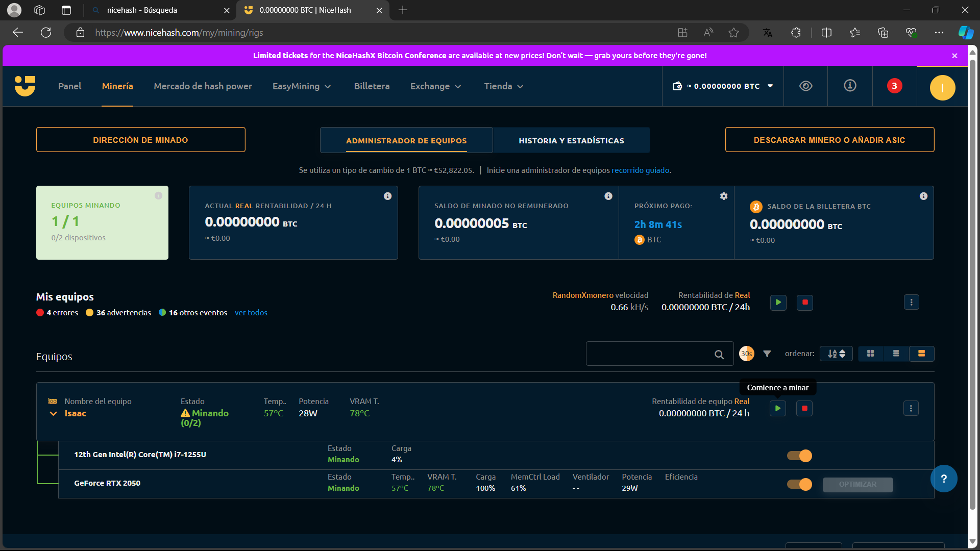The image size is (980, 551).
Task: Open the rig filter funnel icon
Action: point(767,354)
